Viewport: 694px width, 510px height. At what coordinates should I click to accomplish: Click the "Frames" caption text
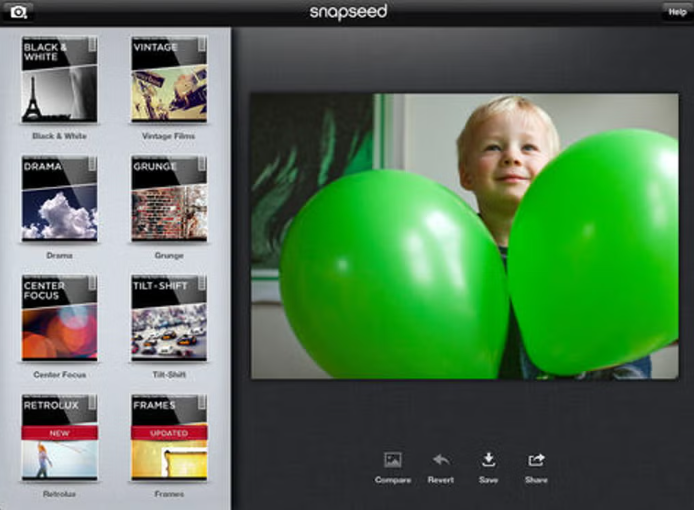pos(169,494)
